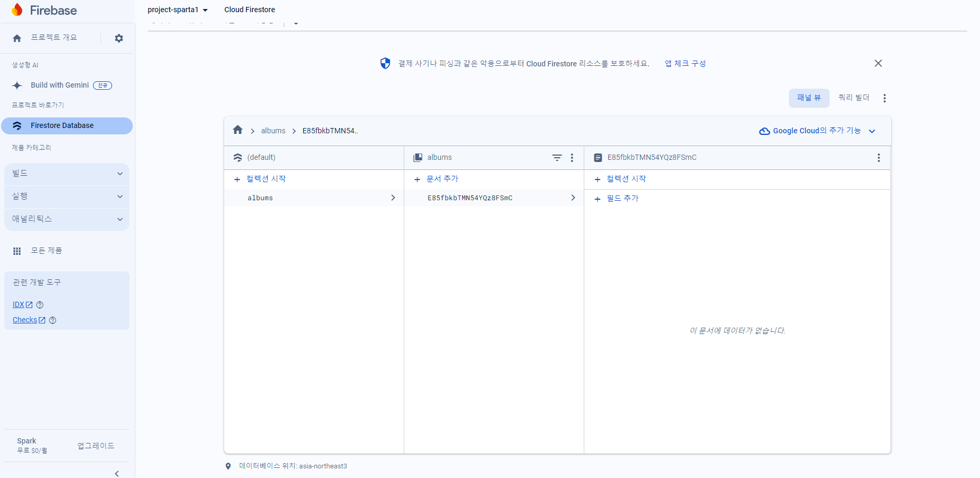
Task: Open the IDX help question icon
Action: click(x=40, y=305)
